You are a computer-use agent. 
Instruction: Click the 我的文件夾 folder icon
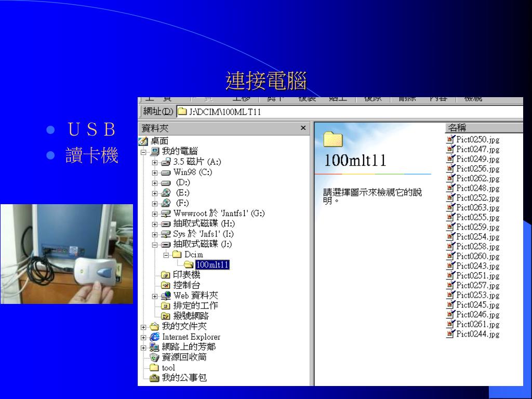coord(154,326)
